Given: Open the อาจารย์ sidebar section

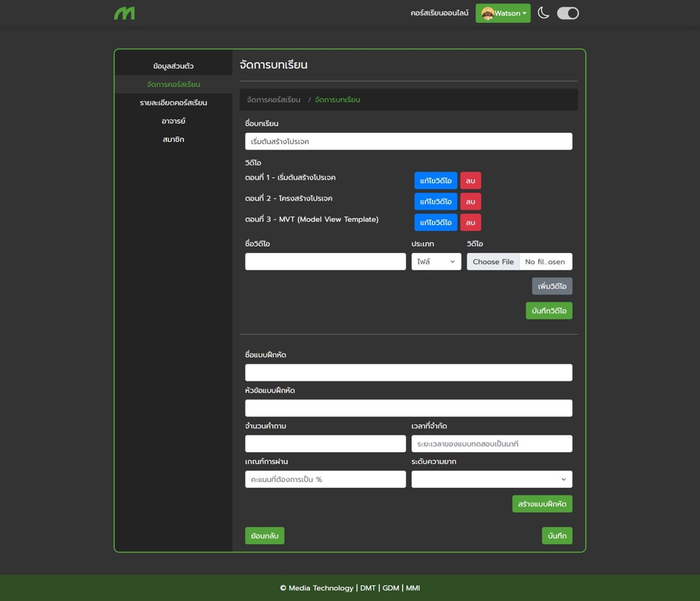Looking at the screenshot, I should click(173, 120).
